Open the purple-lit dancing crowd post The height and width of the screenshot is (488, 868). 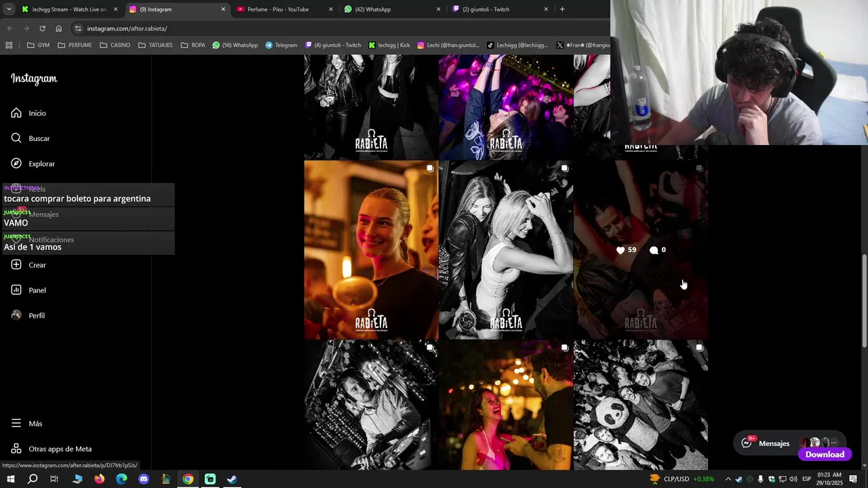tap(506, 107)
